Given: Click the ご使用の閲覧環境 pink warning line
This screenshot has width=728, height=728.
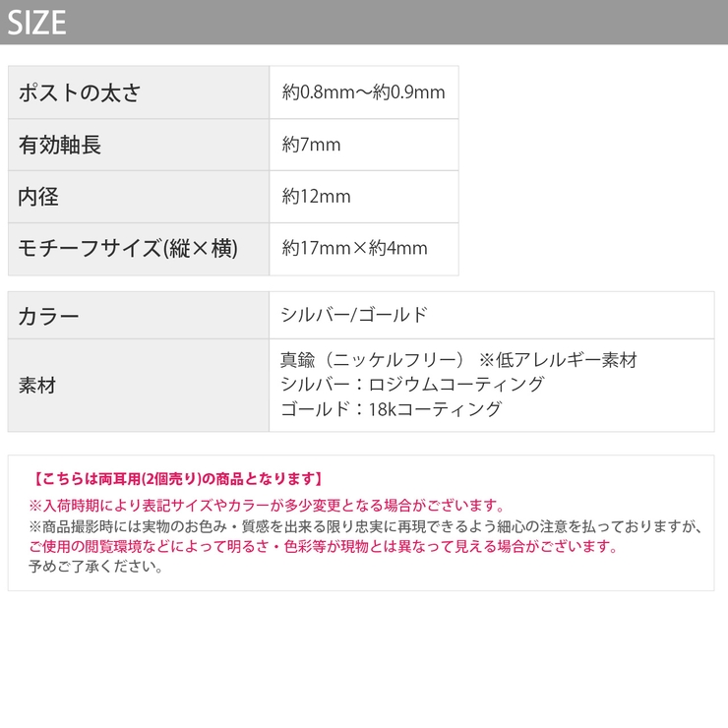Looking at the screenshot, I should coord(324,546).
